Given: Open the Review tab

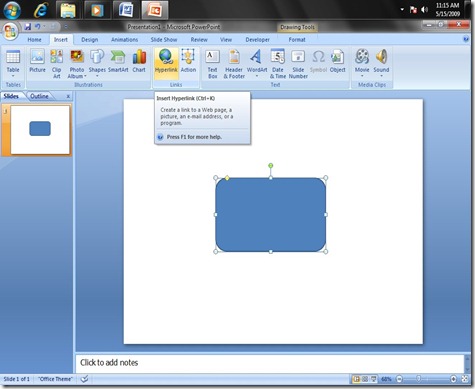Looking at the screenshot, I should tap(199, 39).
